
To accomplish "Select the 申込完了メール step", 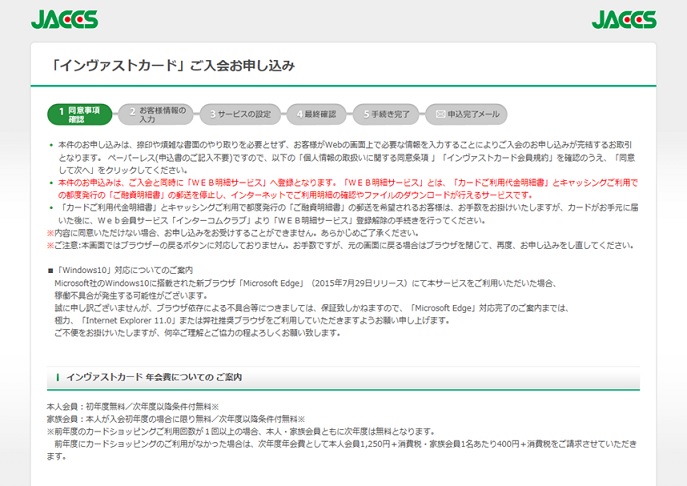I will pos(466,114).
